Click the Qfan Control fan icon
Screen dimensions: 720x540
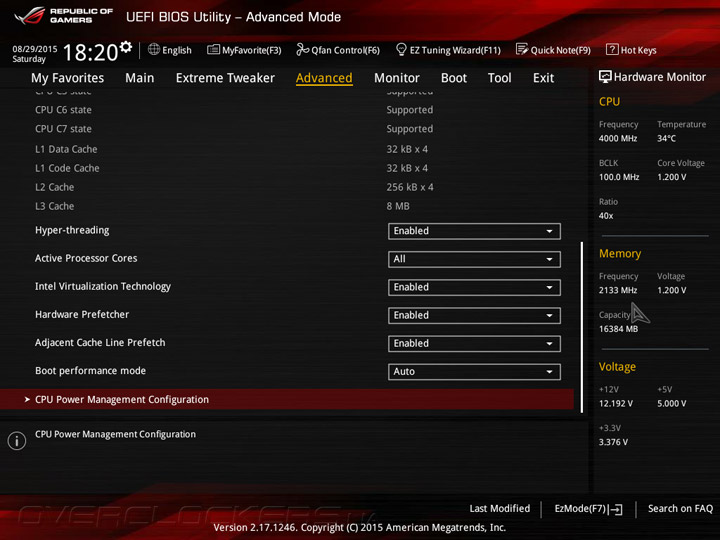(x=302, y=49)
